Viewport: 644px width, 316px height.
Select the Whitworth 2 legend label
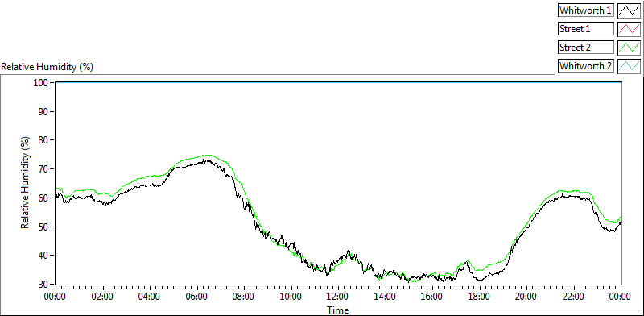point(586,66)
